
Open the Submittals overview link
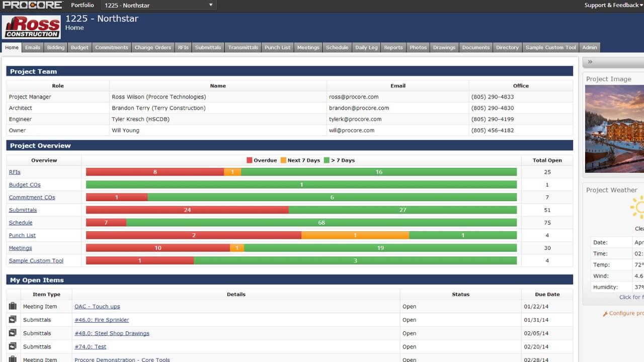(23, 210)
